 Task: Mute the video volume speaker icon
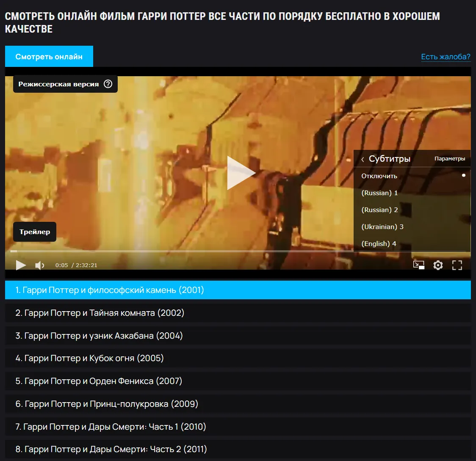39,265
